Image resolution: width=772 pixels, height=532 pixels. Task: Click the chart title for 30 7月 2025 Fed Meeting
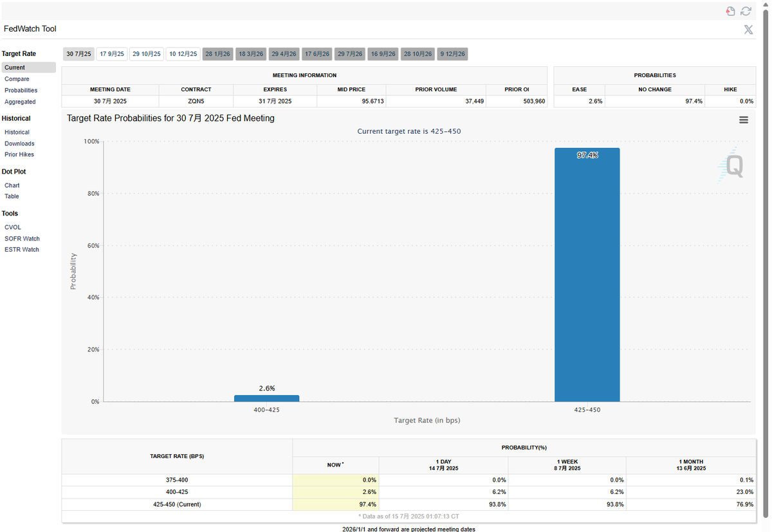point(170,118)
